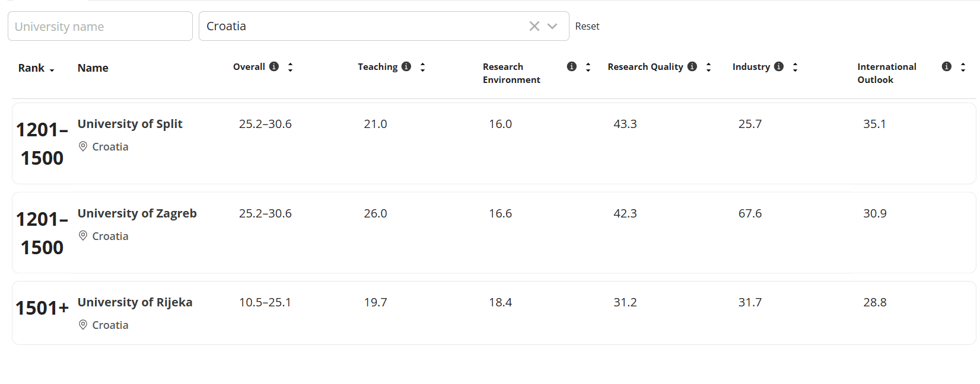
Task: Sort table by International Outlook score
Action: [963, 67]
